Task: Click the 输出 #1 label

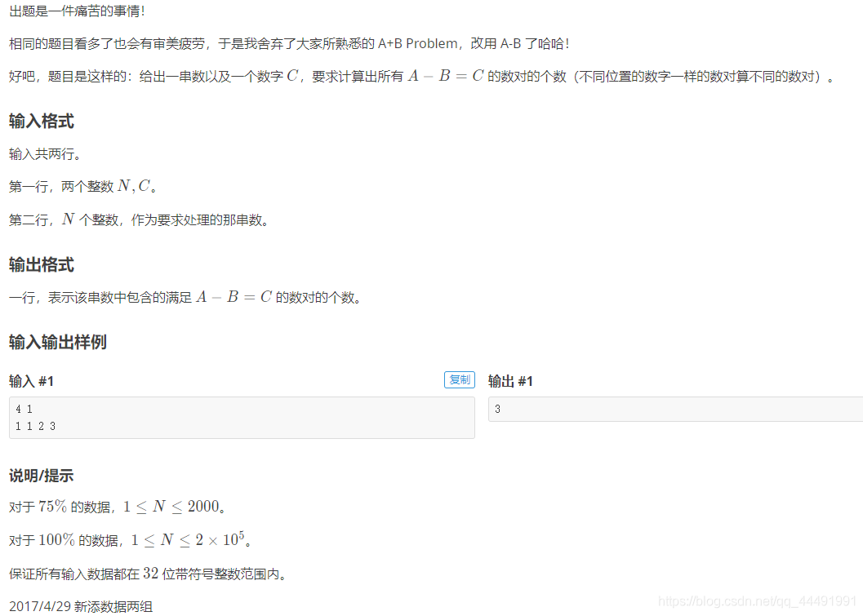Action: pyautogui.click(x=510, y=381)
